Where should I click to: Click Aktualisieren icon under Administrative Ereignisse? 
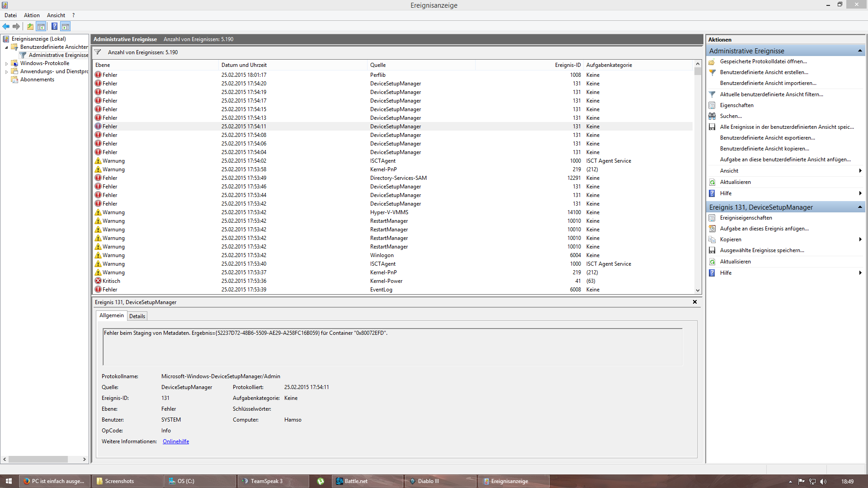[712, 182]
